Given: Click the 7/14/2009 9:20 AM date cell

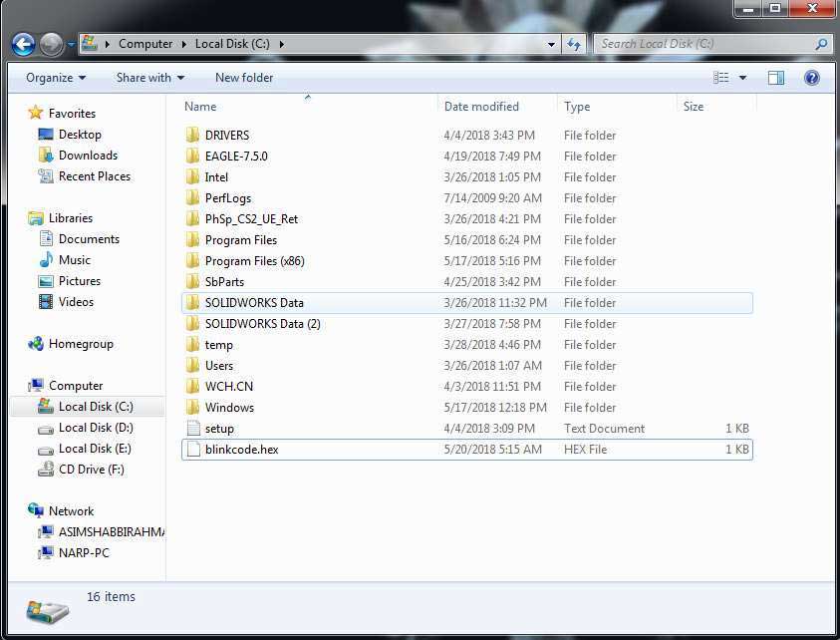Looking at the screenshot, I should click(492, 197).
